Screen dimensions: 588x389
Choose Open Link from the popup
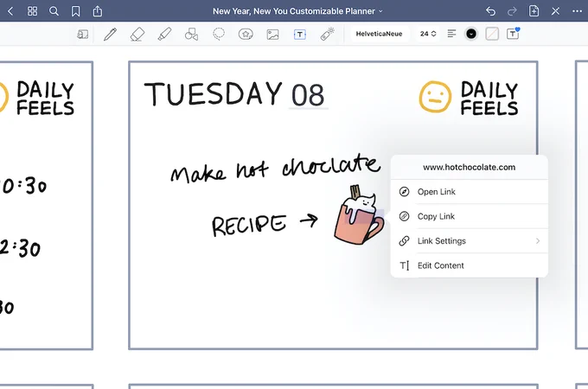click(x=470, y=192)
